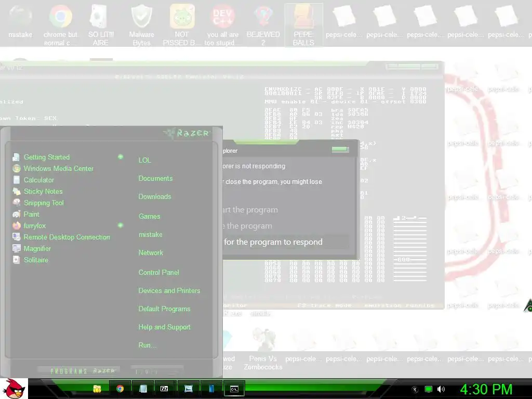The width and height of the screenshot is (532, 399).
Task: Choose Wait for the program to respond
Action: point(285,242)
